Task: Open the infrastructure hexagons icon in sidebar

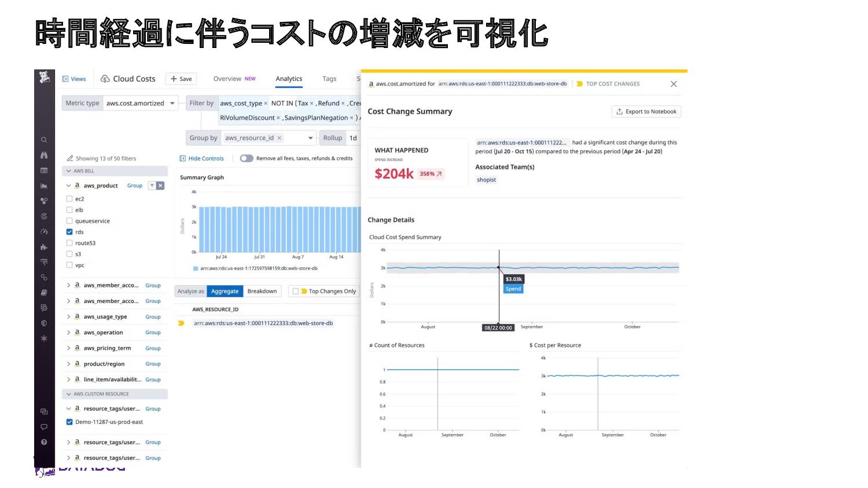Action: tap(44, 201)
